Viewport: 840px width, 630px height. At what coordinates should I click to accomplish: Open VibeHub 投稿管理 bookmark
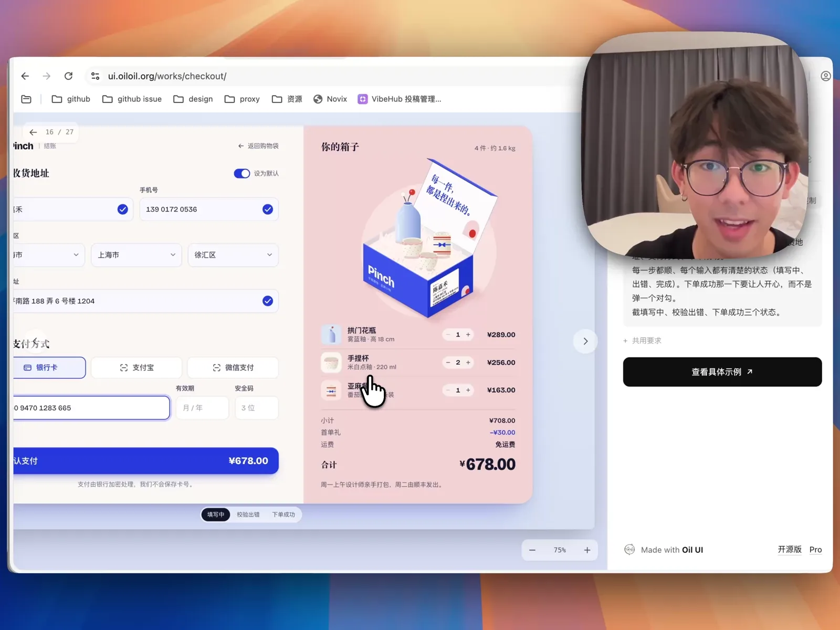tap(399, 99)
